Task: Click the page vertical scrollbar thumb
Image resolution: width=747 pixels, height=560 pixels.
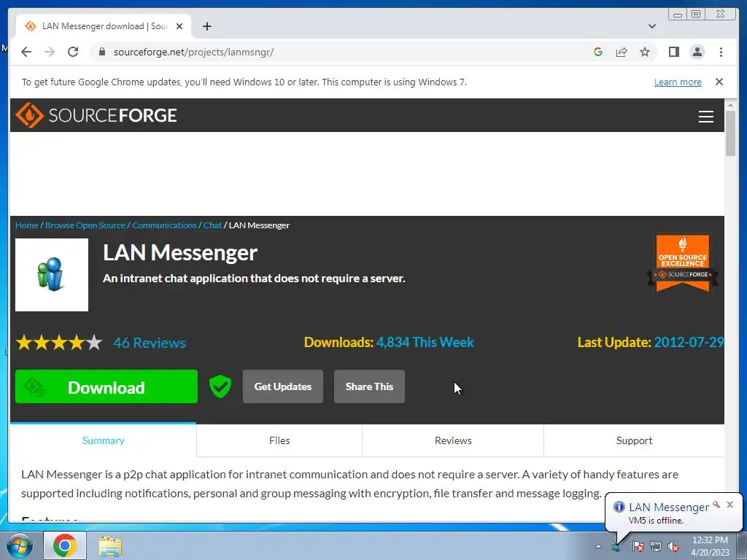Action: click(x=730, y=133)
